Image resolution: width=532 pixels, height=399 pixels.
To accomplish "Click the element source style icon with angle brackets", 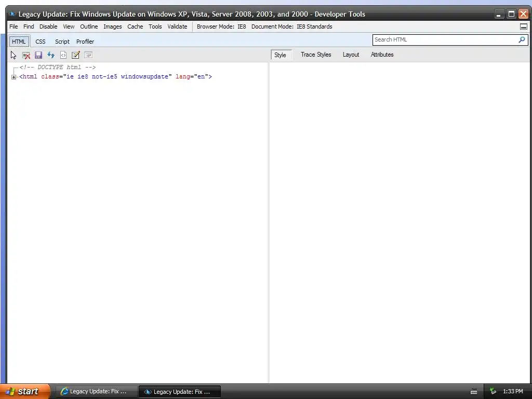I will [x=63, y=55].
